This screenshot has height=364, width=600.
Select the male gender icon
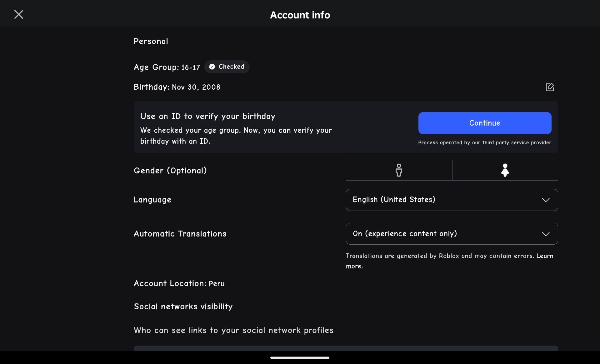(x=399, y=170)
